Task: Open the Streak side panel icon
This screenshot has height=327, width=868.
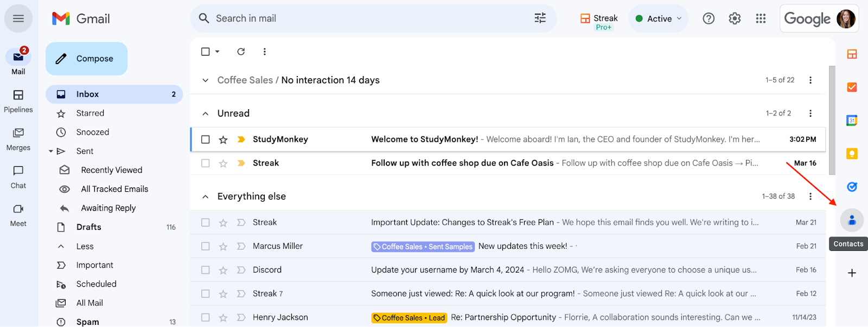Action: click(x=852, y=54)
